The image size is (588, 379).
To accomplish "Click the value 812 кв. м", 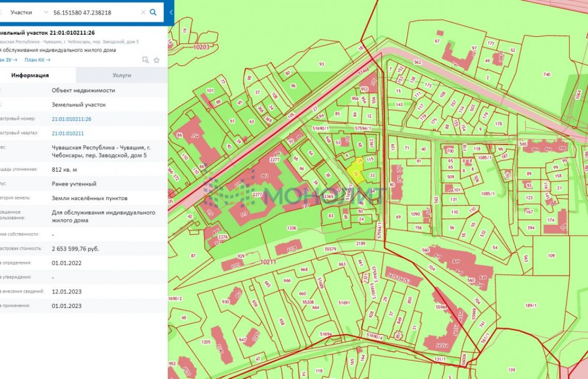I will (x=64, y=170).
